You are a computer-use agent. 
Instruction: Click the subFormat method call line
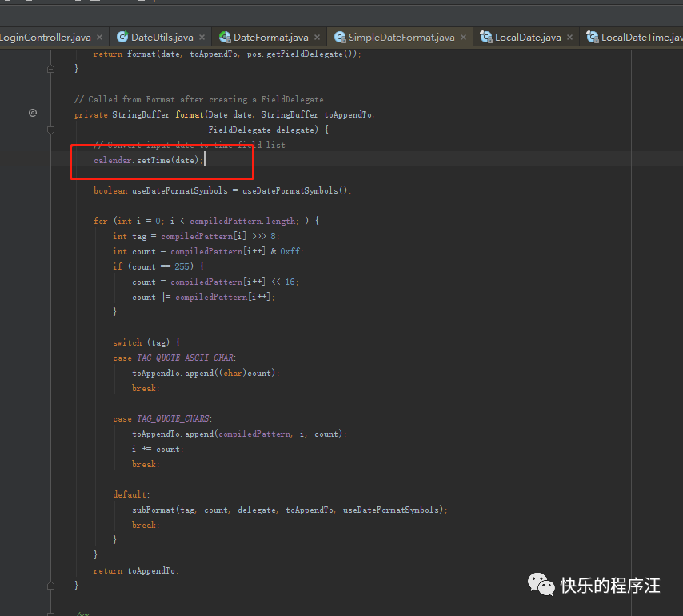[x=290, y=510]
